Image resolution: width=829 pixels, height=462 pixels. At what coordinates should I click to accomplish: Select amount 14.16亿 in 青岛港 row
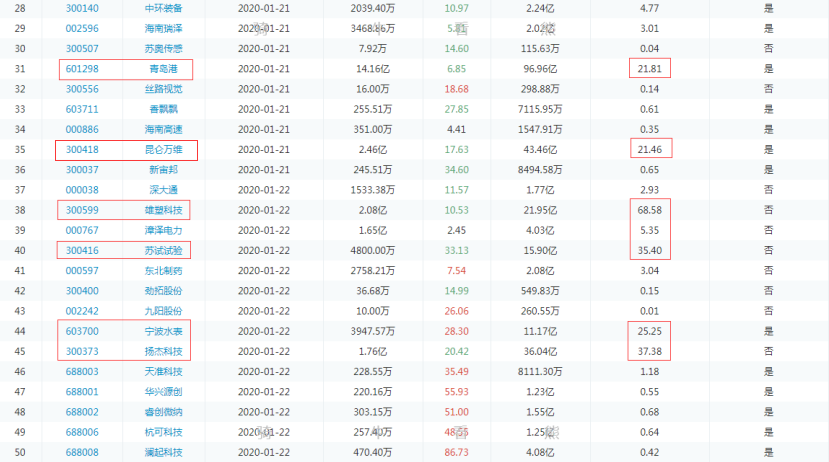coord(372,69)
